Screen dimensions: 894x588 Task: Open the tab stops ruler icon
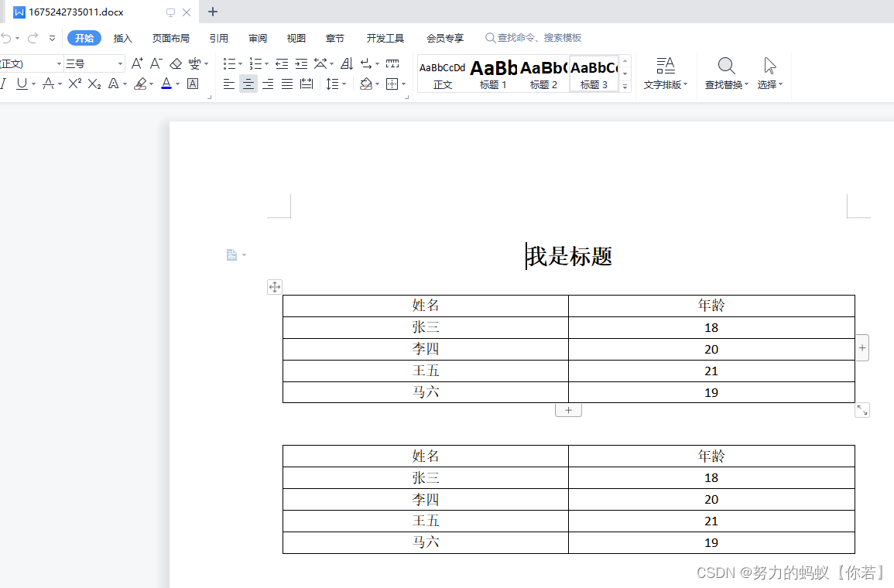[392, 63]
